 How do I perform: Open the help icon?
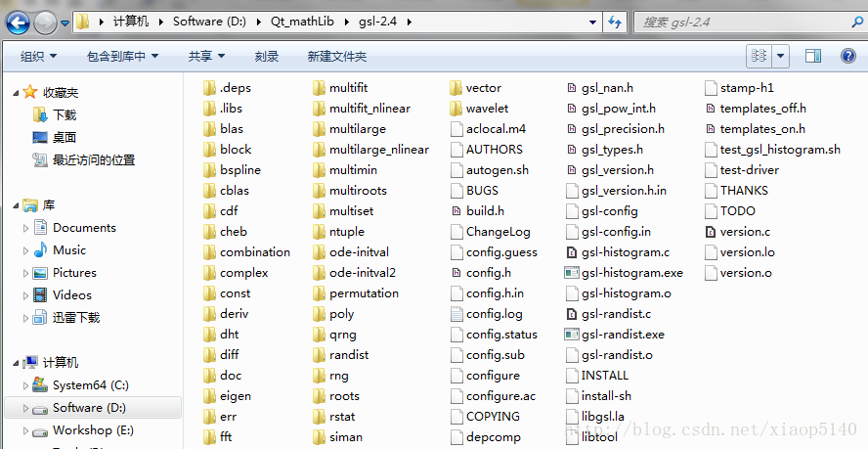(x=848, y=56)
